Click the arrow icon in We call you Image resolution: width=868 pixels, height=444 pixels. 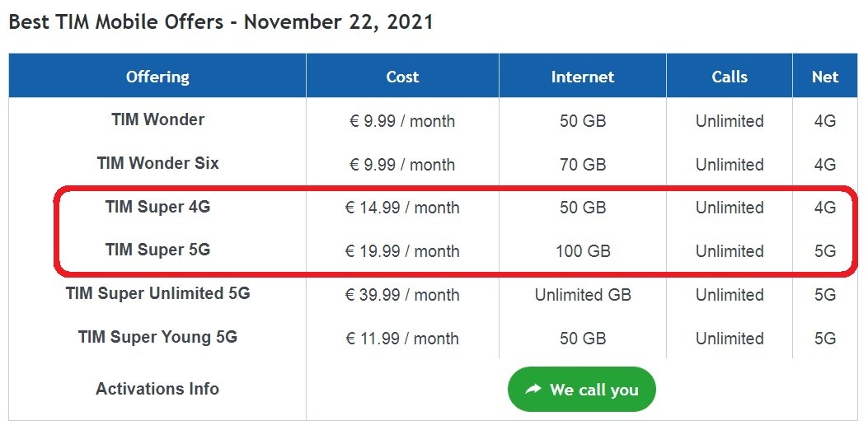(x=533, y=389)
